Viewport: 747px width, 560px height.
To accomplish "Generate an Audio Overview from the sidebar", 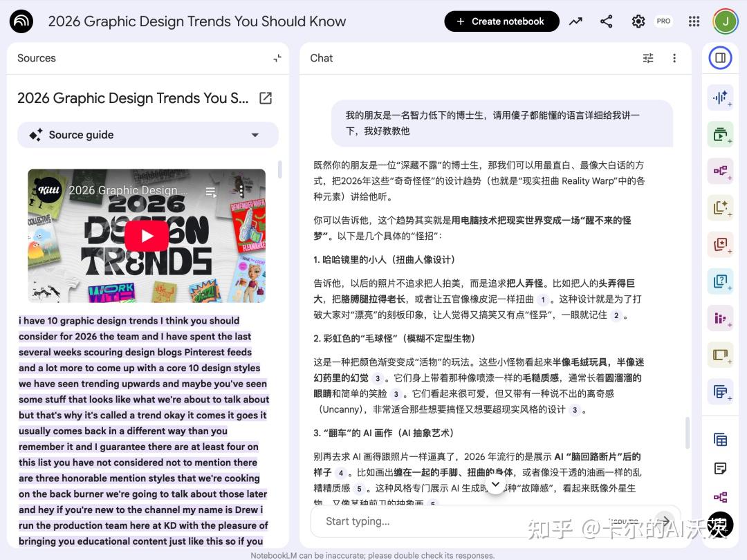I will click(720, 97).
